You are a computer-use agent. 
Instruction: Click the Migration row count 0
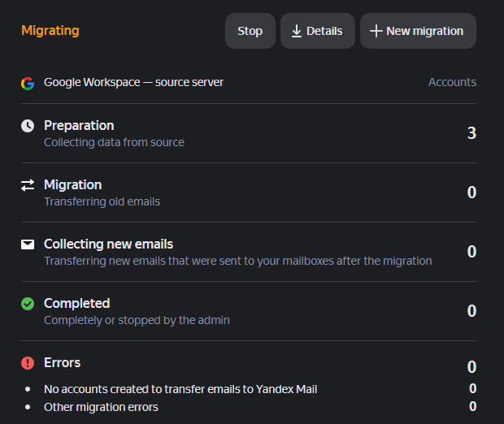471,193
